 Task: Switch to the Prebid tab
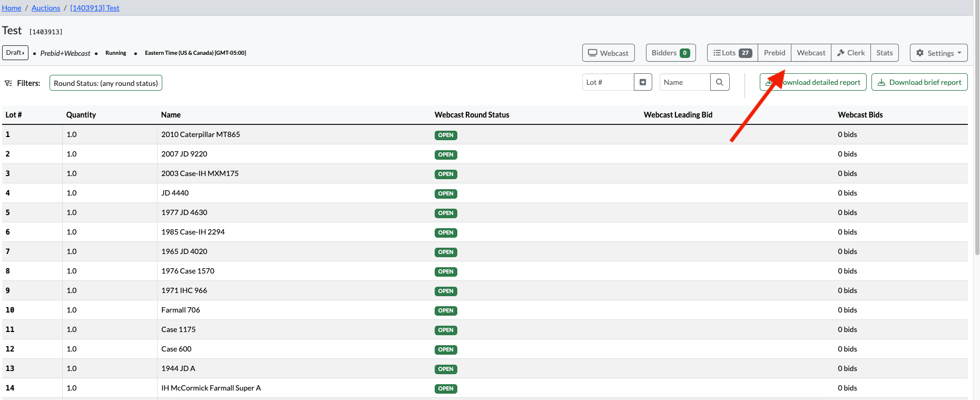[x=774, y=53]
